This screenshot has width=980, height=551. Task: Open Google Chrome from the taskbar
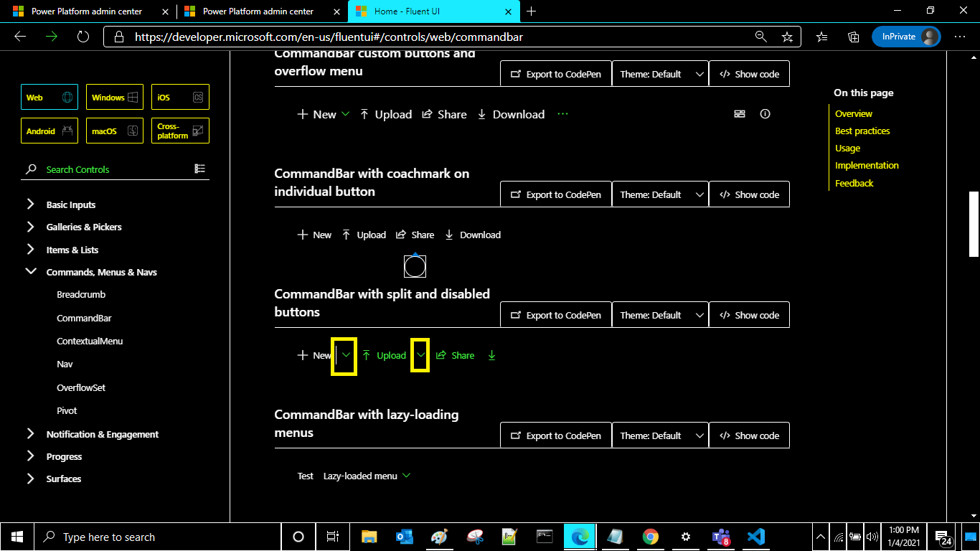(x=650, y=537)
